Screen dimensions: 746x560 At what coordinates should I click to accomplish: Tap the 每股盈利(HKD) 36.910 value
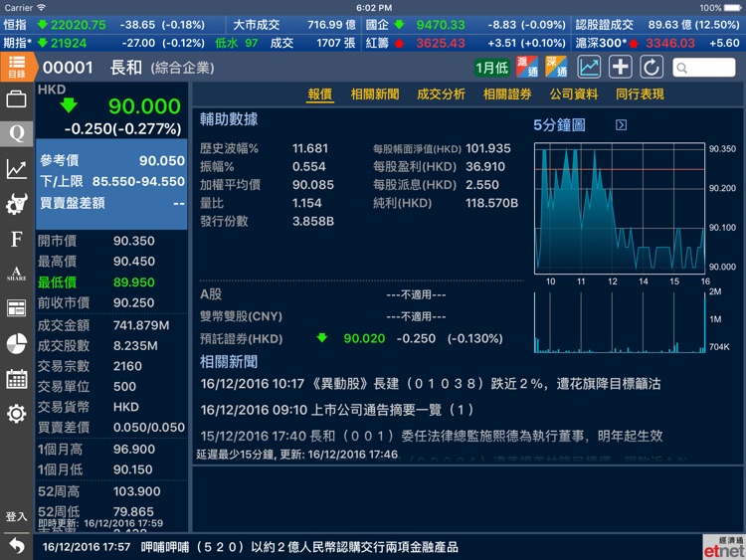(485, 166)
